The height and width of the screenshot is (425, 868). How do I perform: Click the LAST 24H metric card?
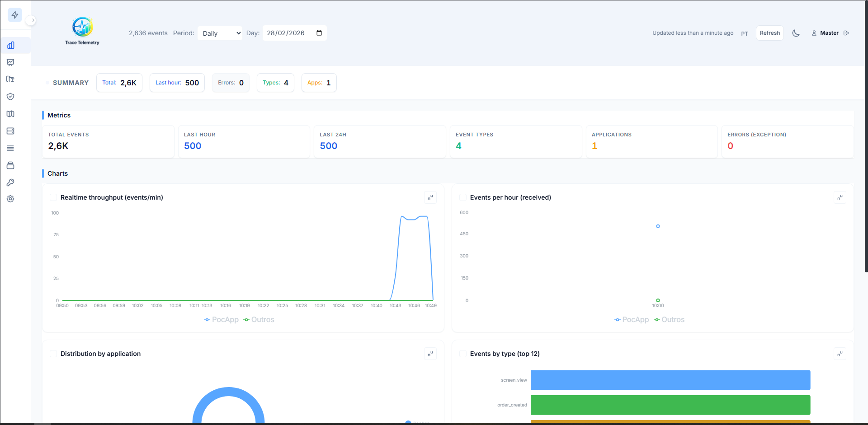coord(380,142)
